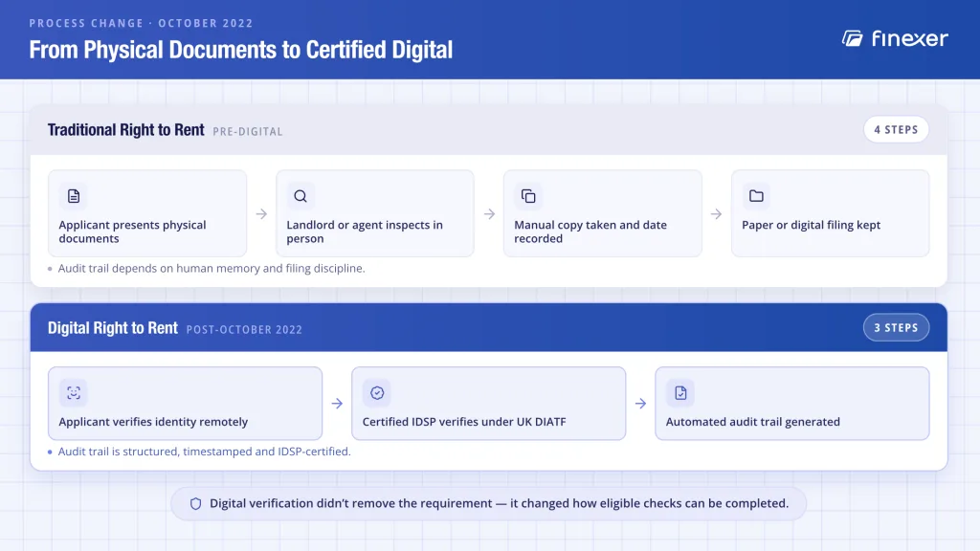Click the Traditional Right to Rent heading
Viewport: 980px width, 551px height.
126,130
